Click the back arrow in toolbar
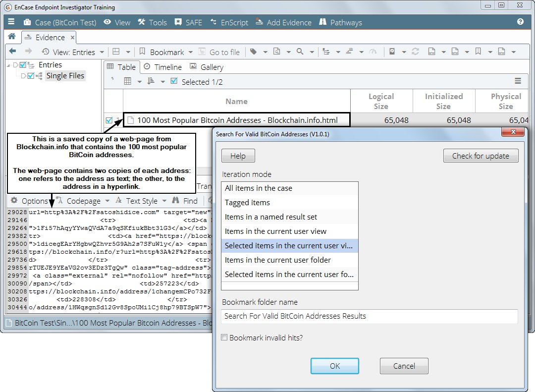Image resolution: width=535 pixels, height=392 pixels. click(12, 51)
